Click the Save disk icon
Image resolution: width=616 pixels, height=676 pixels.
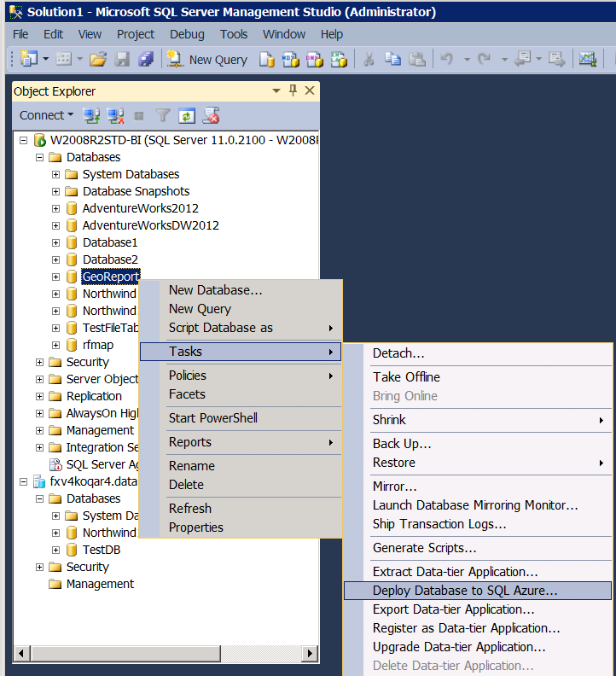[x=122, y=59]
